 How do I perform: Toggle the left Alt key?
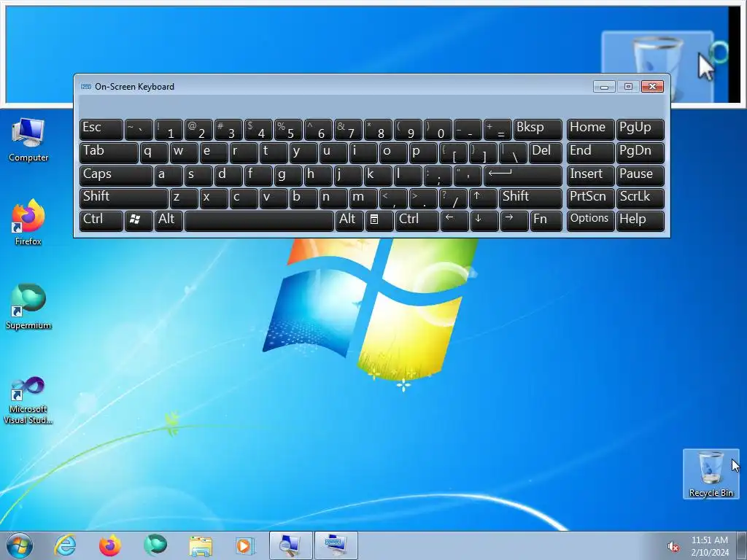click(169, 221)
